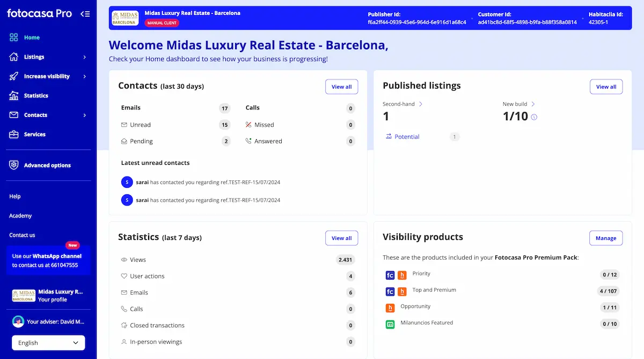Click the Emails count badge 17
This screenshot has height=359, width=644.
point(225,108)
